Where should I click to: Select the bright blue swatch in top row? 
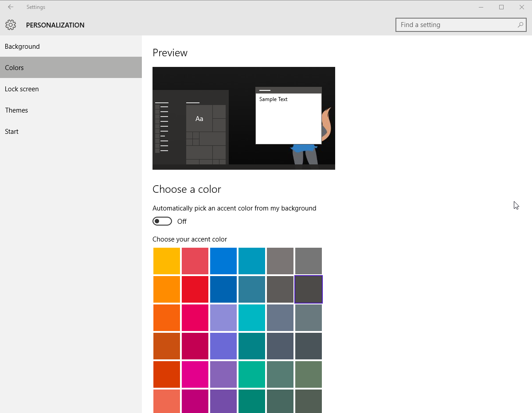[x=223, y=261]
